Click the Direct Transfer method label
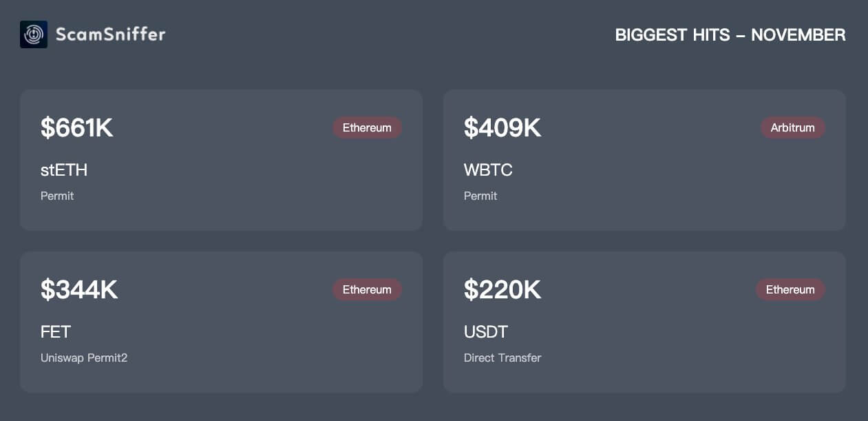868x421 pixels. 502,358
